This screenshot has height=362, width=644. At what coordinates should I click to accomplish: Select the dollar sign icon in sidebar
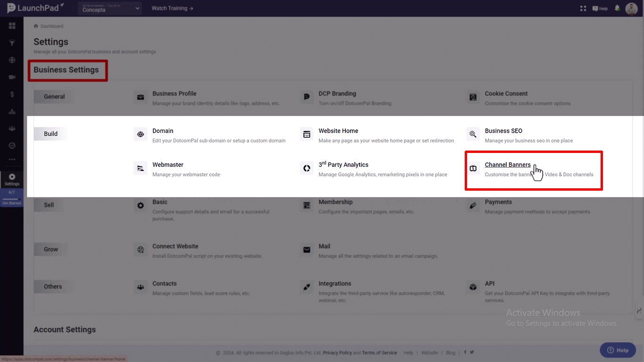pyautogui.click(x=12, y=94)
